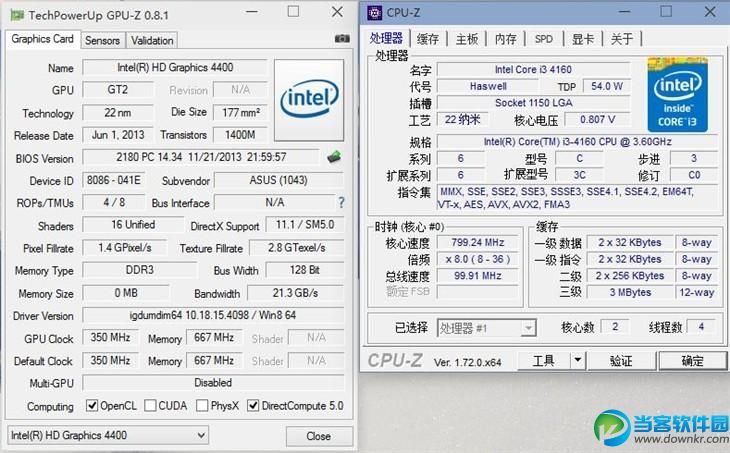This screenshot has height=453, width=730.
Task: Toggle the OpenCL checkbox
Action: coord(92,406)
